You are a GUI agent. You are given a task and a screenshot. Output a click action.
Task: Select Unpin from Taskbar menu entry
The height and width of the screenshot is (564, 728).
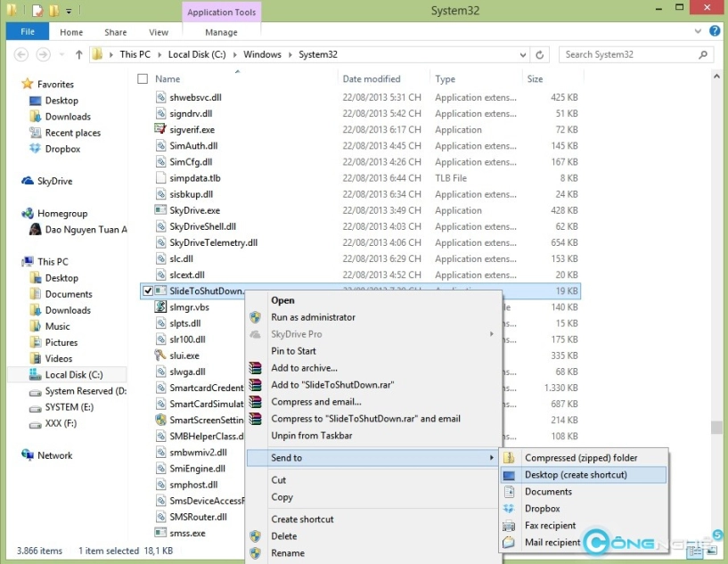tap(312, 436)
